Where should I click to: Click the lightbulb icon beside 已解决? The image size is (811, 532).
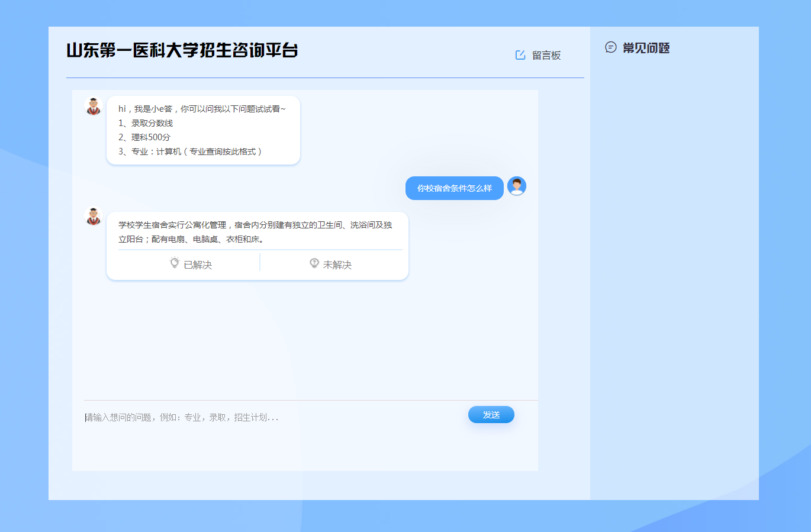(x=173, y=263)
